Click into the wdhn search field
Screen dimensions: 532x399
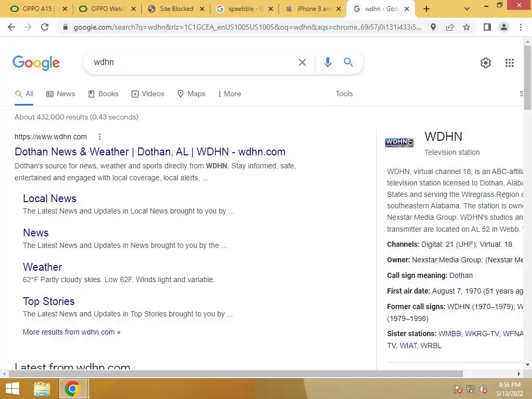coord(193,62)
